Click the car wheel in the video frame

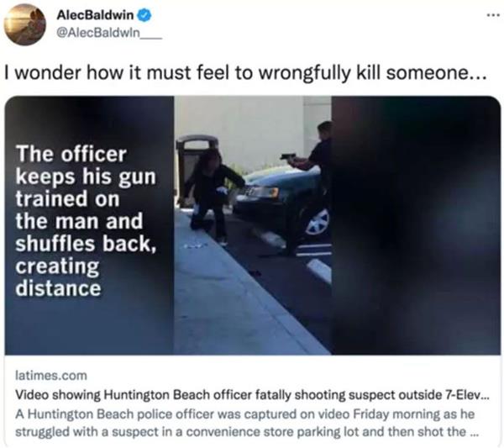click(x=318, y=222)
